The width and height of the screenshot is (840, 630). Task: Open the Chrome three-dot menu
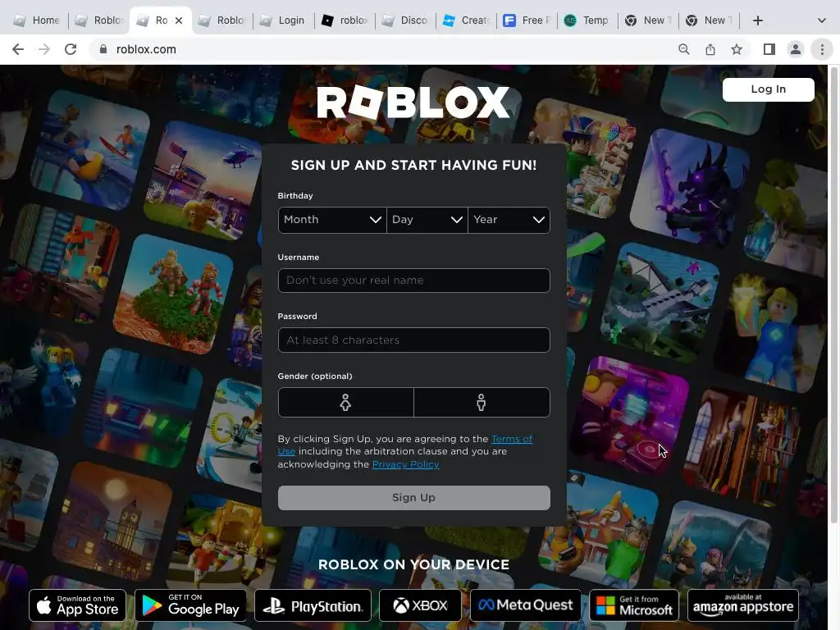822,49
